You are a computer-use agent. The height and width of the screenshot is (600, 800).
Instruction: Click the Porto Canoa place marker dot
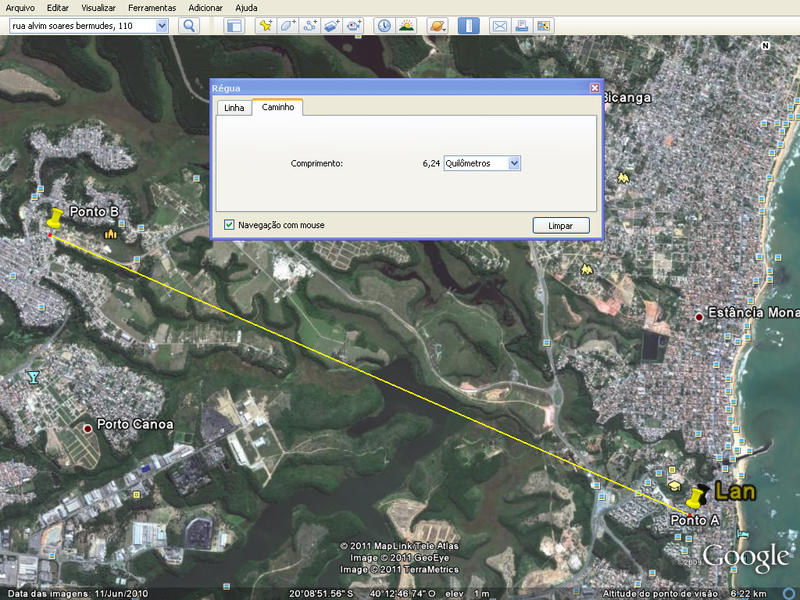coord(87,429)
